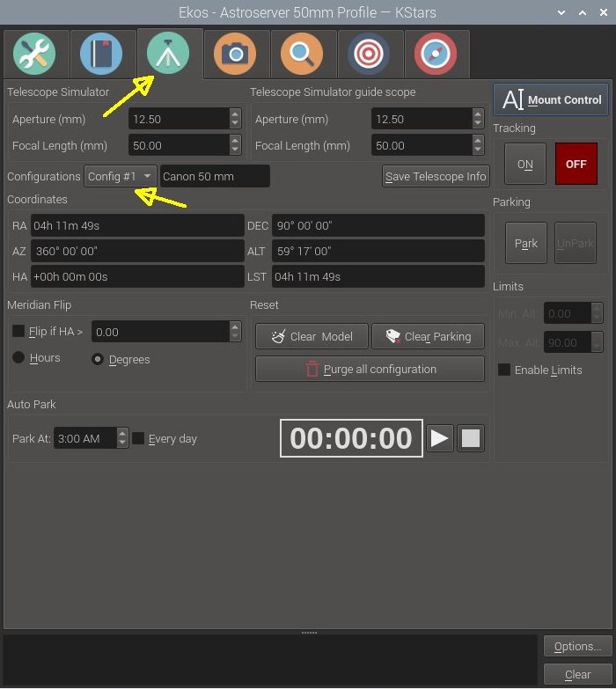Increase meridian flip HA value up arrow
616x689 pixels.
pos(235,326)
